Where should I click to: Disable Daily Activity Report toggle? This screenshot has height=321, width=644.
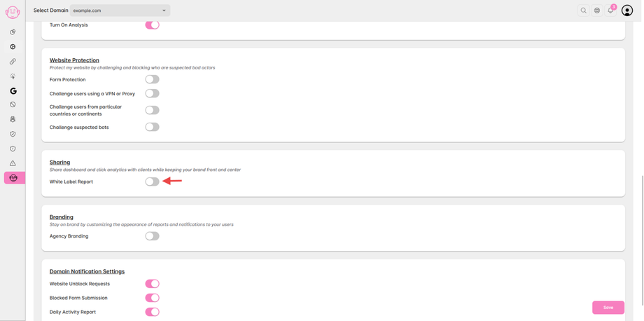152,312
